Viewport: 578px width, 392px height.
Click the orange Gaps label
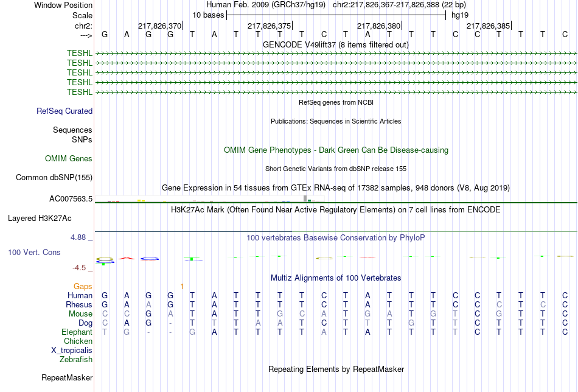click(83, 286)
